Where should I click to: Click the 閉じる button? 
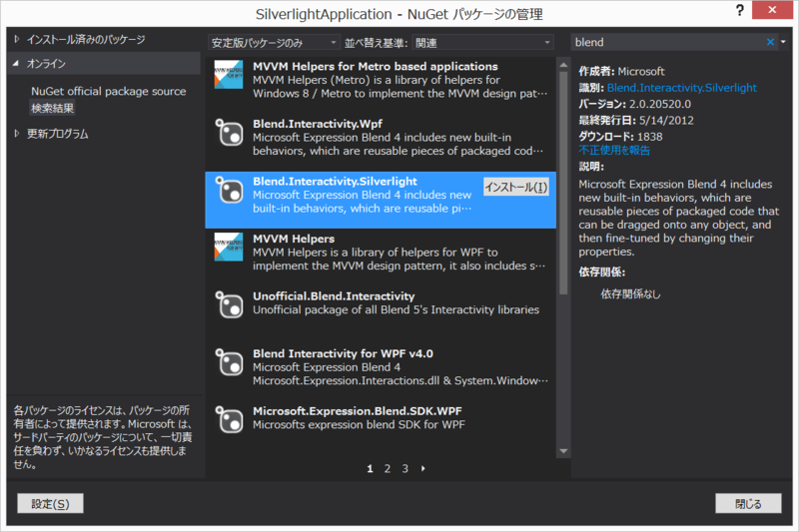pos(748,503)
